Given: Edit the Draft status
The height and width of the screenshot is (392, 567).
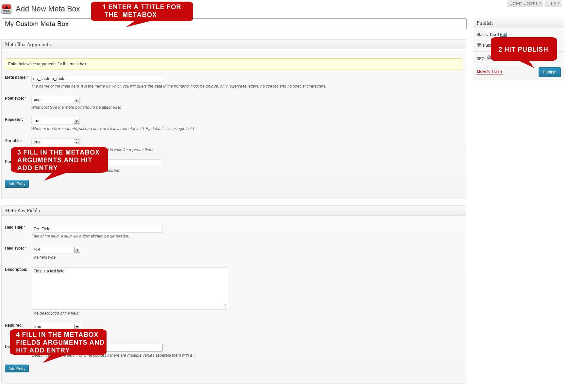Looking at the screenshot, I should (x=503, y=34).
